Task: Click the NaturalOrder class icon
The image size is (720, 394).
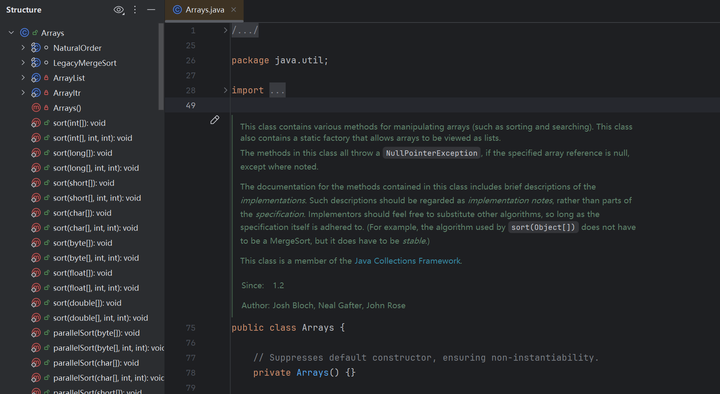Action: click(x=36, y=48)
